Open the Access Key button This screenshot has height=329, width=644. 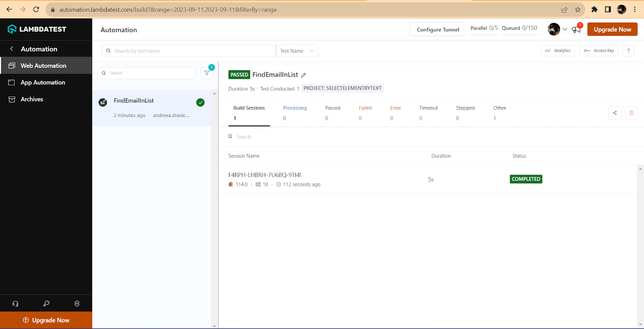point(599,51)
